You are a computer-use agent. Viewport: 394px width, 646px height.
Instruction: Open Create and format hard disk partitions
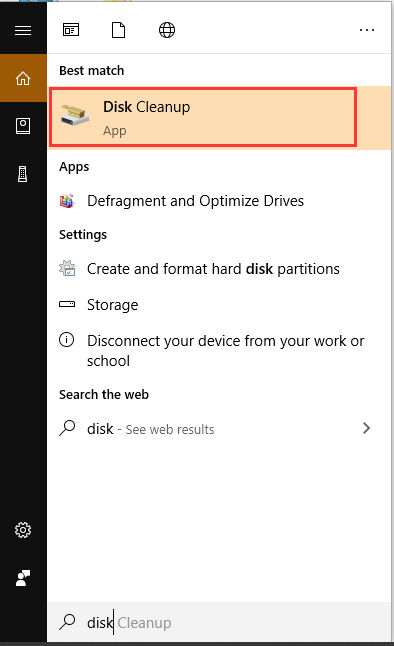[x=219, y=269]
